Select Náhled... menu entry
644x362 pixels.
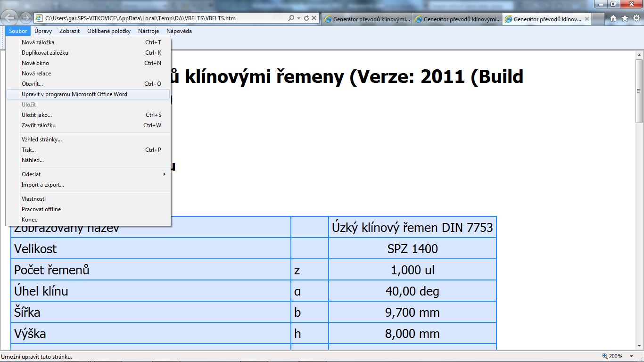pyautogui.click(x=88, y=160)
